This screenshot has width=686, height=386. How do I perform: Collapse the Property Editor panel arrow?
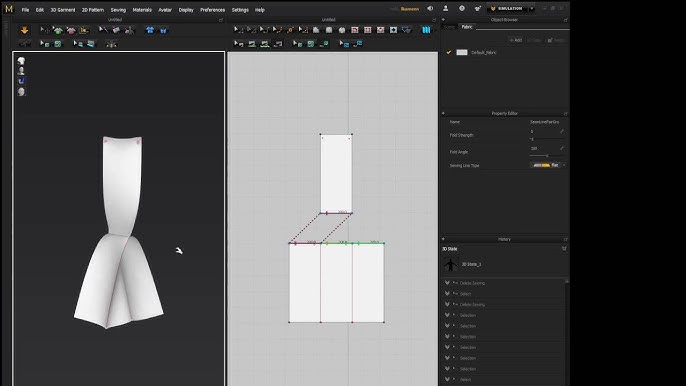click(443, 113)
